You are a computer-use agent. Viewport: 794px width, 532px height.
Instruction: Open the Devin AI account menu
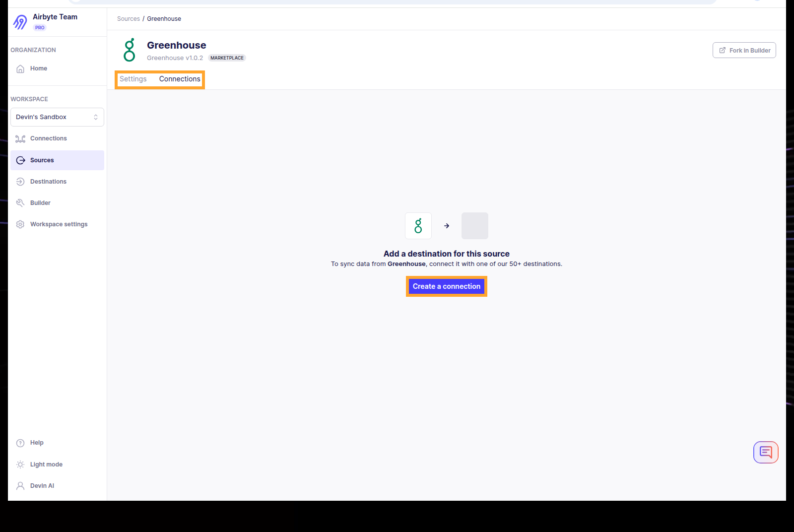click(x=57, y=486)
